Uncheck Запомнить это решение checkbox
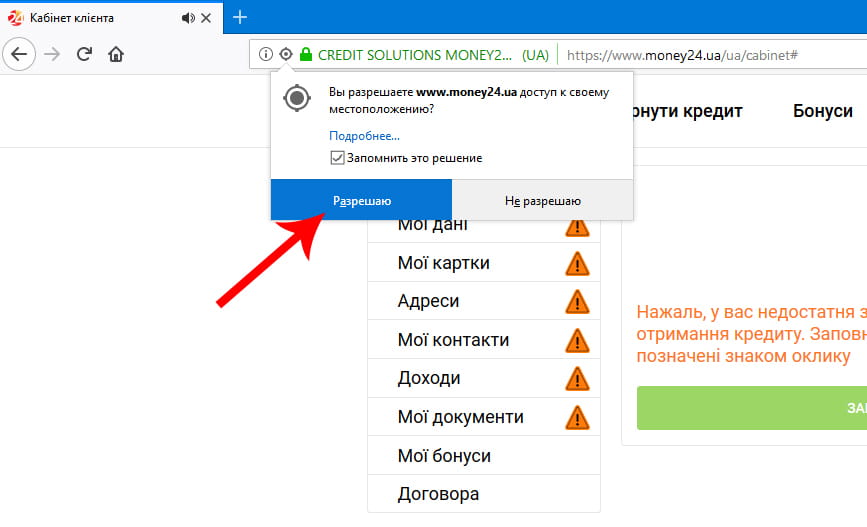Screen dimensions: 867x527 [x=337, y=158]
